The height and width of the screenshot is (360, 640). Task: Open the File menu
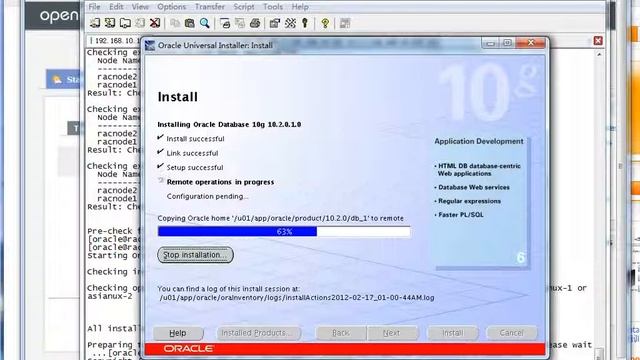[x=94, y=7]
